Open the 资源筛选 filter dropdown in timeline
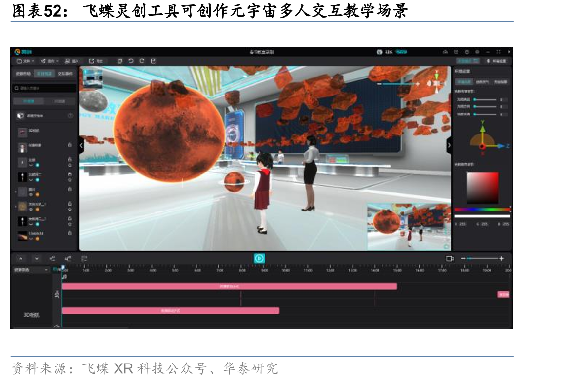588x383 pixels. tap(31, 269)
